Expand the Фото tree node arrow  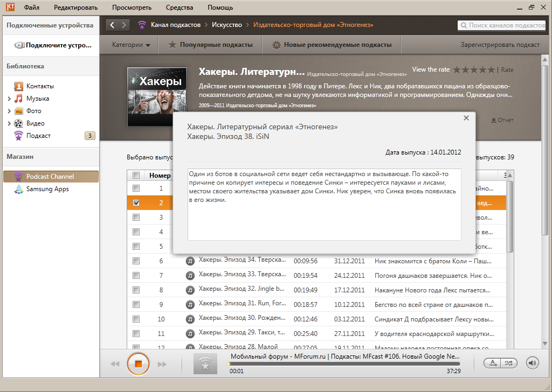[x=9, y=111]
